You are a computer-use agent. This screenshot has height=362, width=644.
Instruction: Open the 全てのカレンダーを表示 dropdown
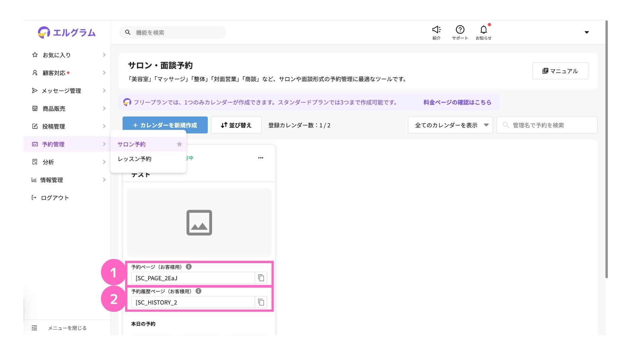point(450,125)
